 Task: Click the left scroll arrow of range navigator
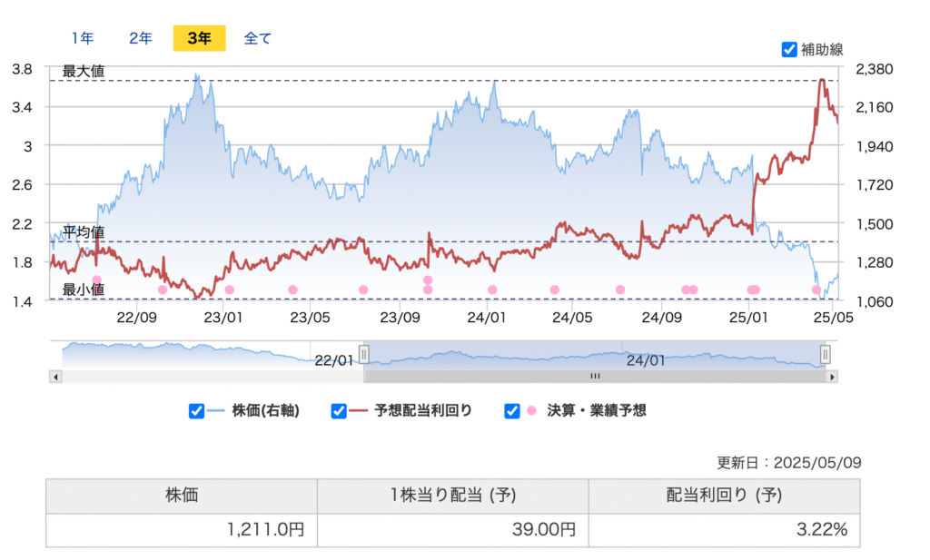[55, 377]
